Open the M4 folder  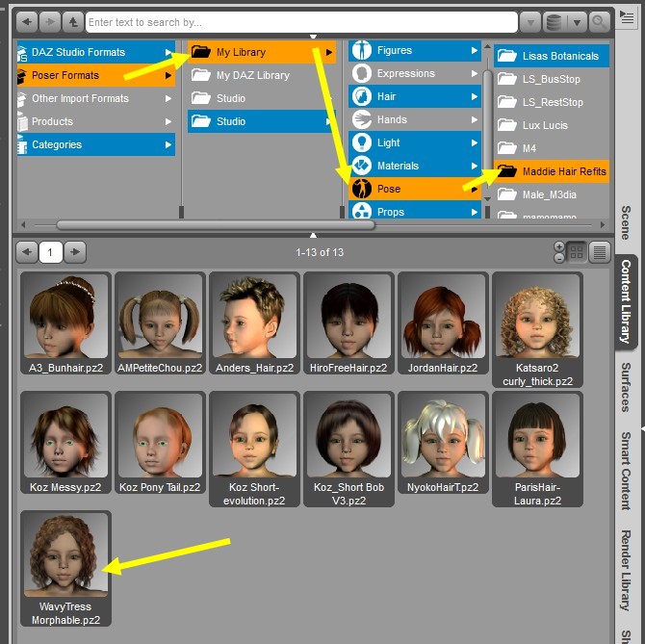click(552, 148)
